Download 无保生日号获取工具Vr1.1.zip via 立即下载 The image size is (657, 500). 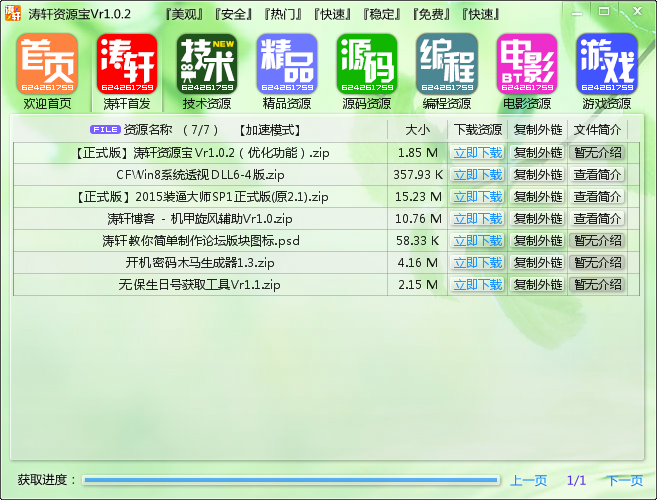click(x=478, y=285)
